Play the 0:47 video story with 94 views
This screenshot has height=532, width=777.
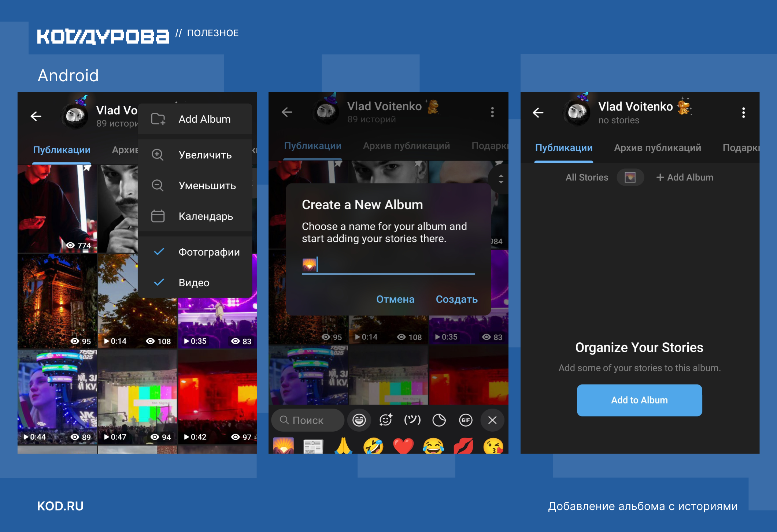click(x=137, y=397)
